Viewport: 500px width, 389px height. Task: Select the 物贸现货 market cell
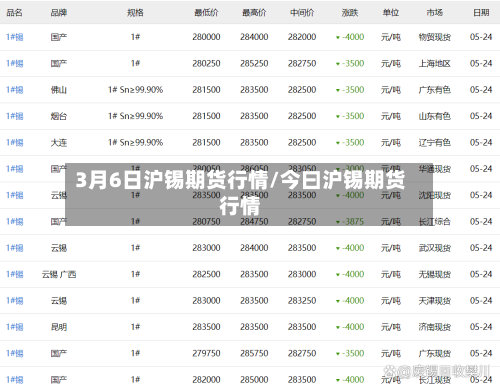point(435,37)
